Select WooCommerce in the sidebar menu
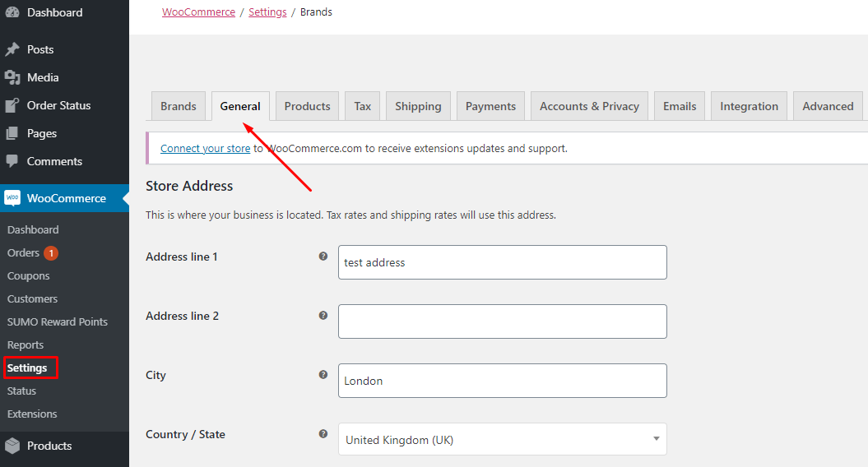Image resolution: width=868 pixels, height=467 pixels. pos(64,198)
